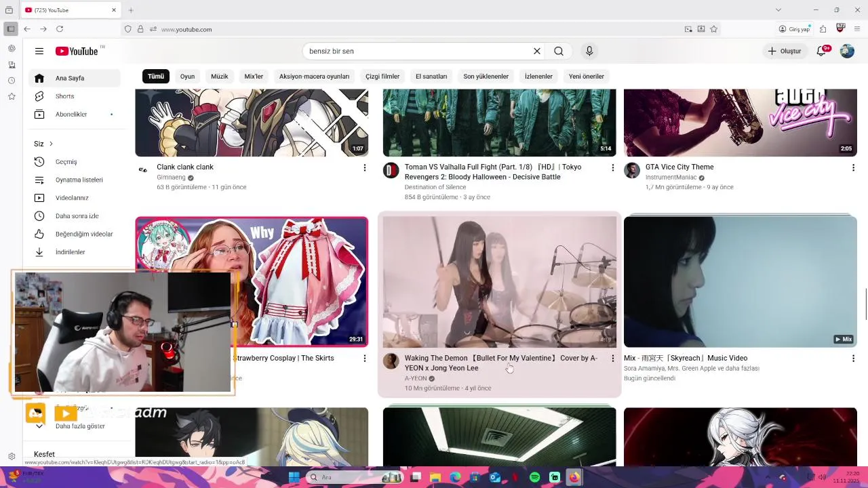Viewport: 868px width, 488px height.
Task: Click the magnifier search button
Action: pos(559,51)
